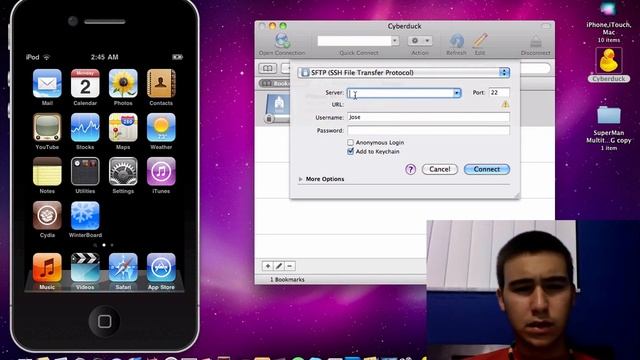This screenshot has width=640, height=360.
Task: Open the Music app in dock
Action: pos(47,267)
